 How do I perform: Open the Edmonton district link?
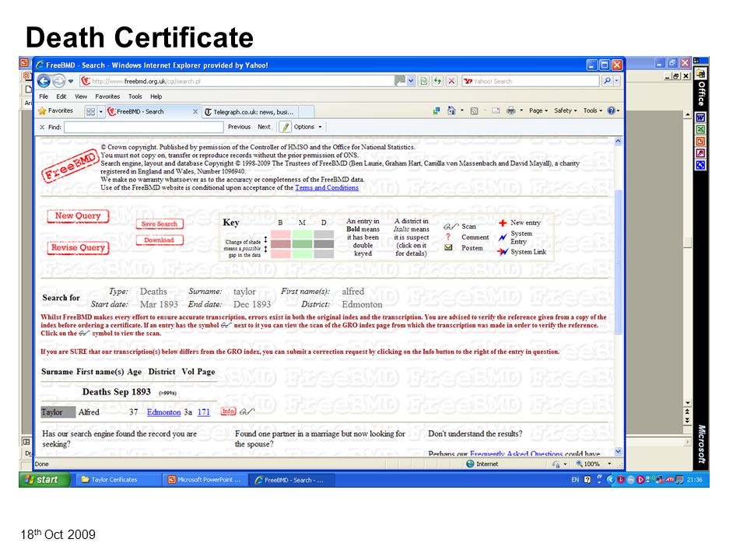[164, 412]
